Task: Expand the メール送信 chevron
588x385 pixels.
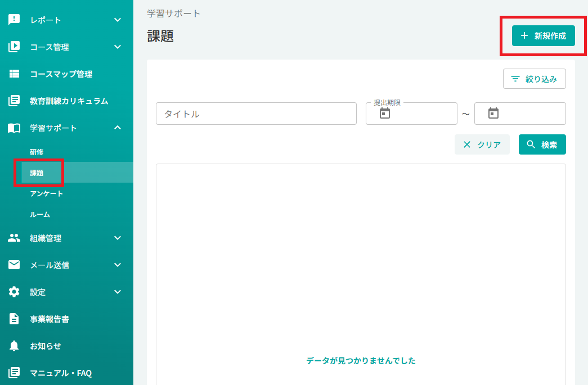Action: coord(118,265)
